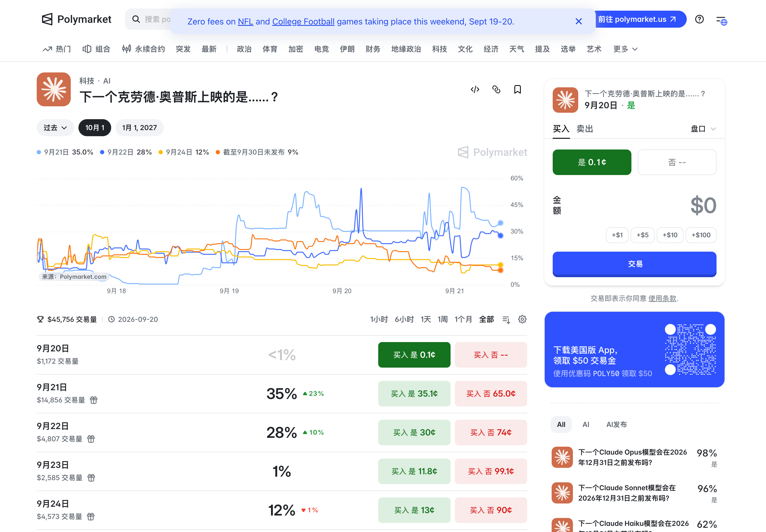Click gift reward icon in 9月21日 row
Screen dimensions: 766x532
click(x=94, y=400)
